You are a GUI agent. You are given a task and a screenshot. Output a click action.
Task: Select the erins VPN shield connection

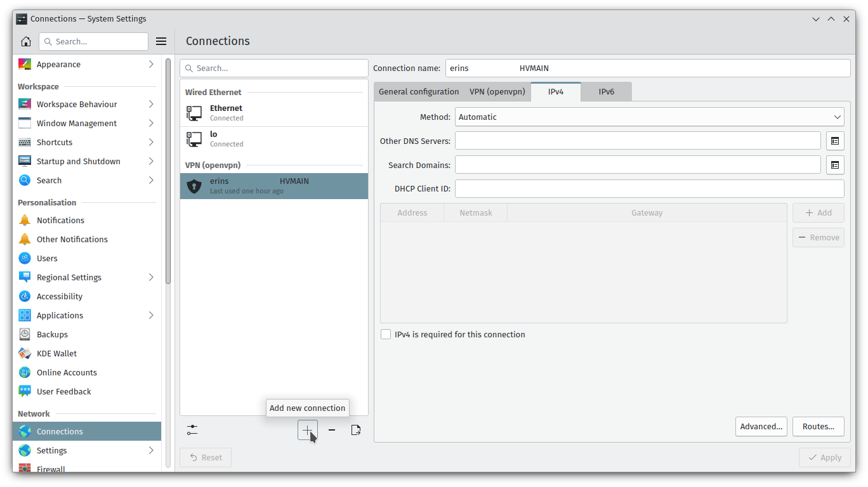click(x=273, y=186)
